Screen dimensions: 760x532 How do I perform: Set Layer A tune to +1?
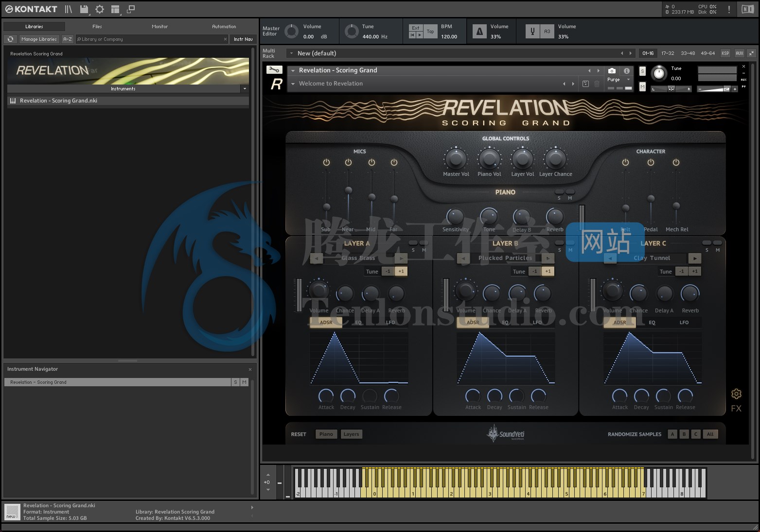click(401, 272)
